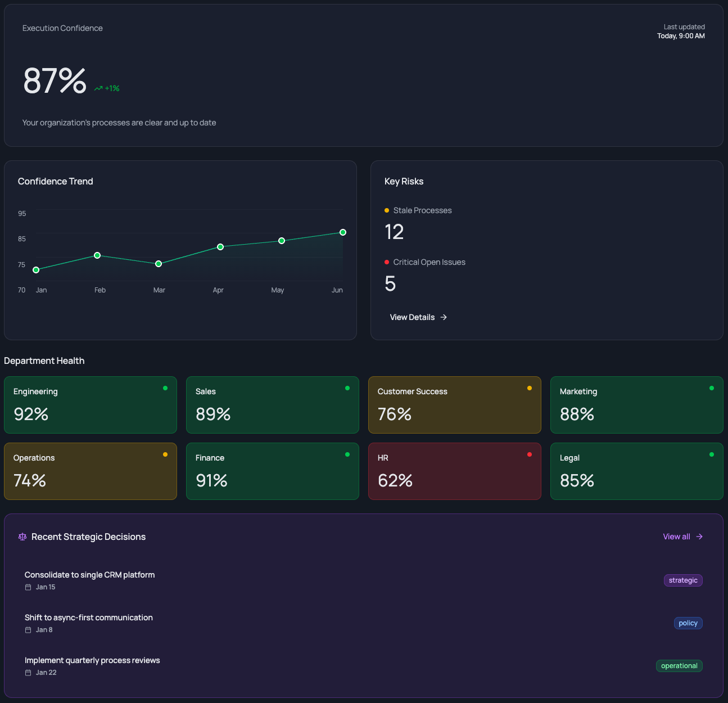Click the yellow dot beside Stale Processes
The image size is (728, 703).
[386, 210]
